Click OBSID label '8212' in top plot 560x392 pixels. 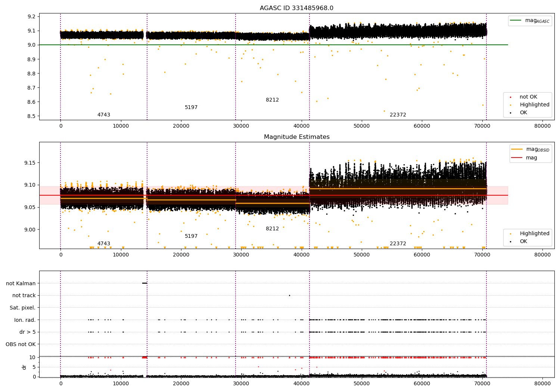click(x=272, y=100)
